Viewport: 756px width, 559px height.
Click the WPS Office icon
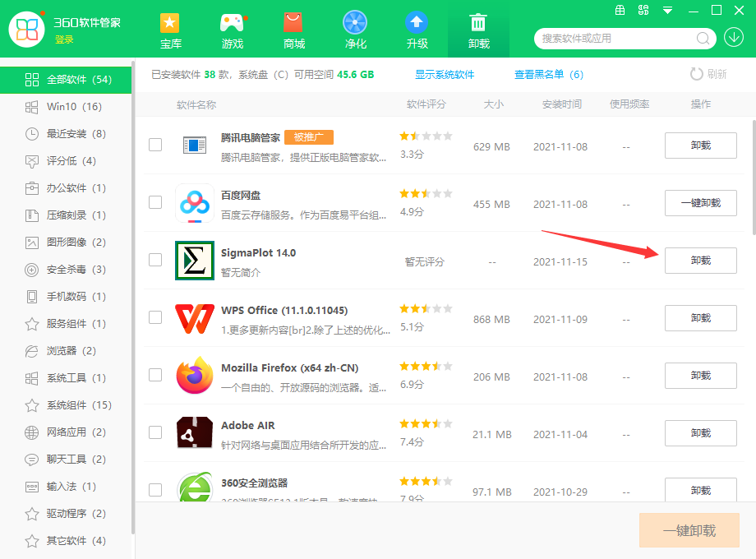click(194, 318)
